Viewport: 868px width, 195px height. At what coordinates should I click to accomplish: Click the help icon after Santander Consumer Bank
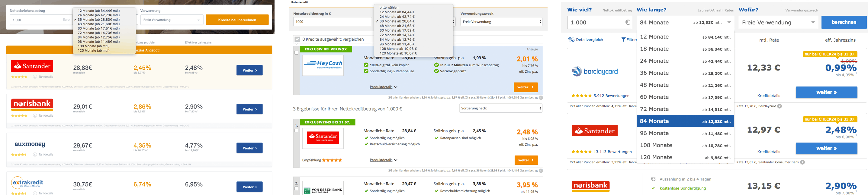[802, 162]
